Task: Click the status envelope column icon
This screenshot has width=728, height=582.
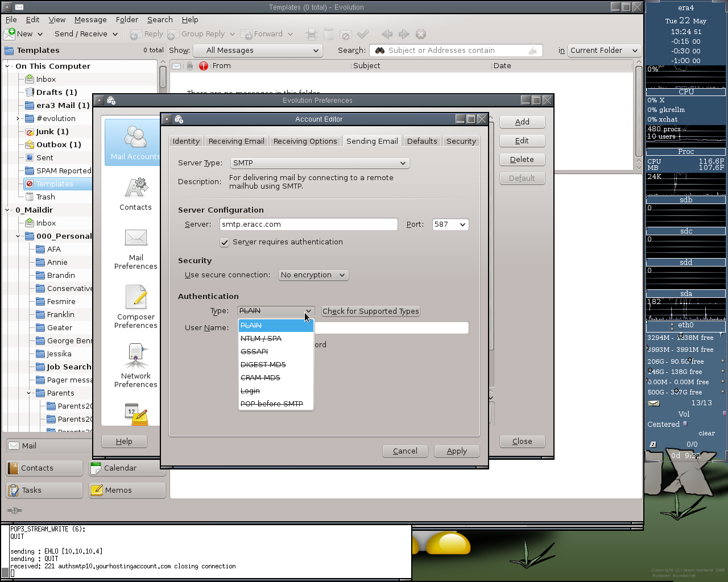Action: coord(176,66)
